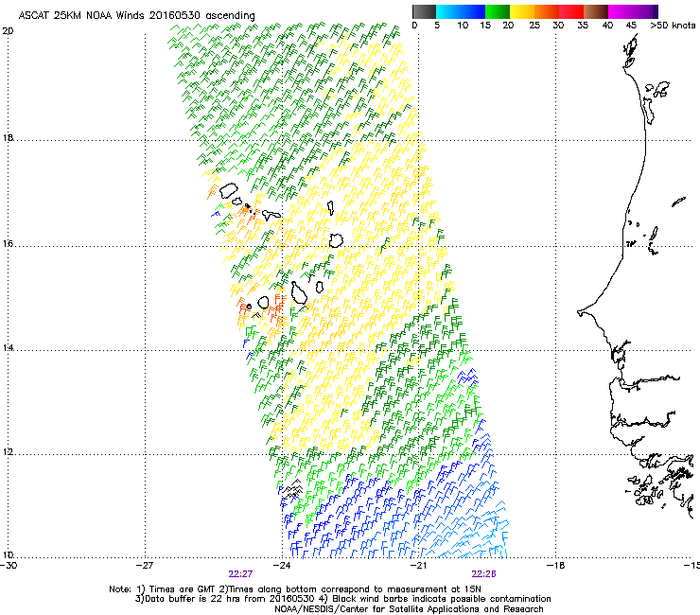This screenshot has height=615, width=700.
Task: Click the longitude label '-18'
Action: 555,566
